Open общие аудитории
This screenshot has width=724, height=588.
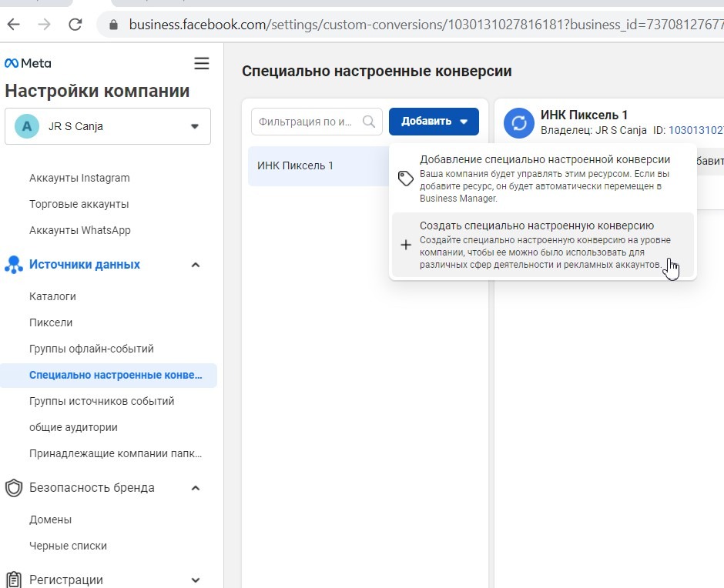coord(73,427)
